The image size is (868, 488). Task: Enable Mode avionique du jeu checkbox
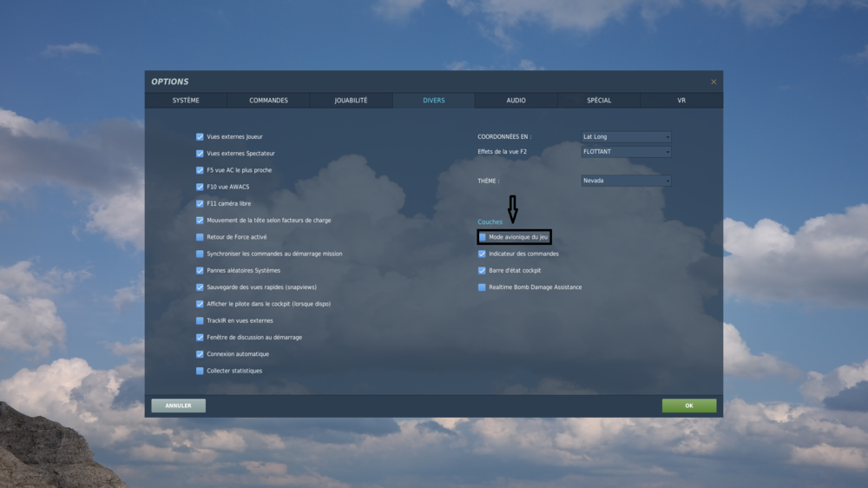pos(482,237)
